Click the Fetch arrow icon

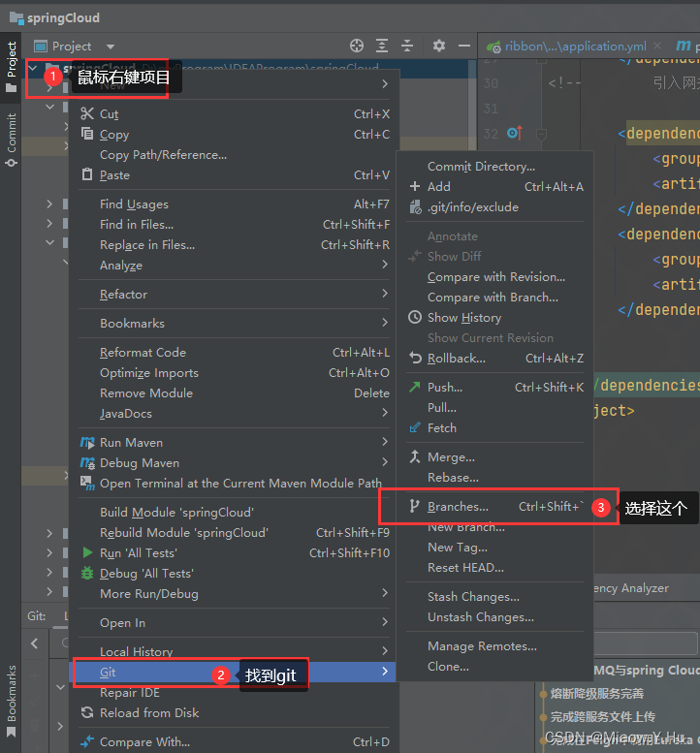tap(415, 427)
